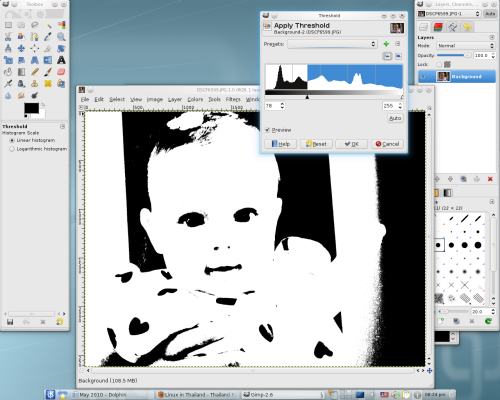This screenshot has width=500, height=400.
Task: Pick the Select by Color tool
Action: click(61, 25)
